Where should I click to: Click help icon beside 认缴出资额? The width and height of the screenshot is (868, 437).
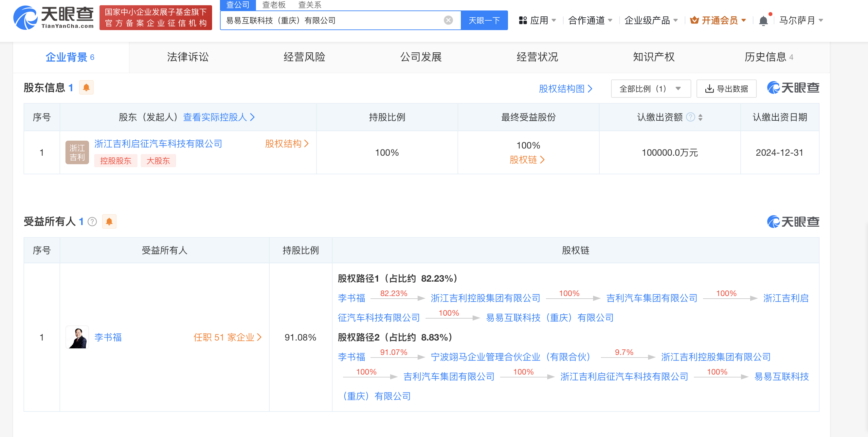pyautogui.click(x=690, y=117)
